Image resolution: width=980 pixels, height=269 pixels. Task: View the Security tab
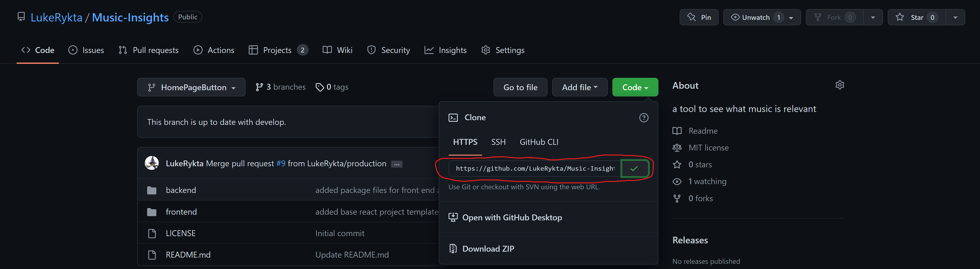[389, 50]
